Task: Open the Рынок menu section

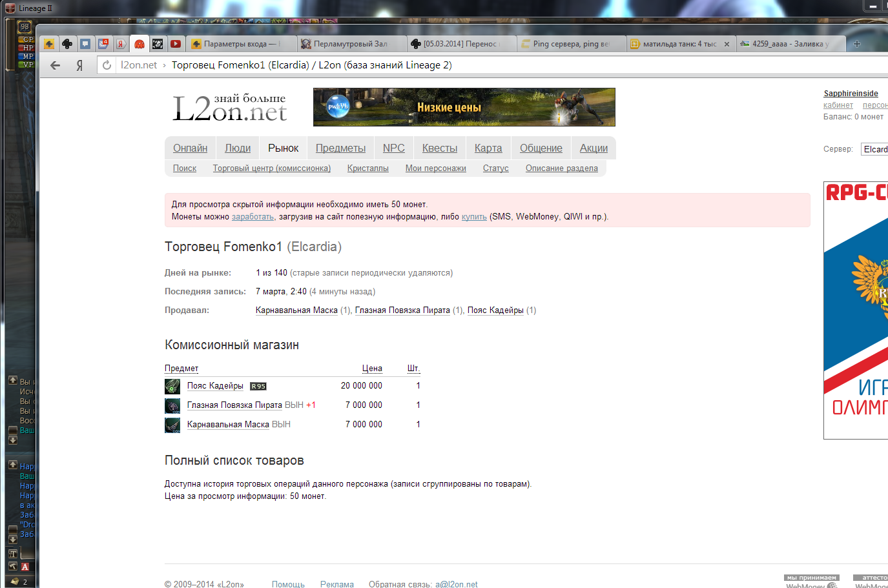Action: (x=284, y=148)
